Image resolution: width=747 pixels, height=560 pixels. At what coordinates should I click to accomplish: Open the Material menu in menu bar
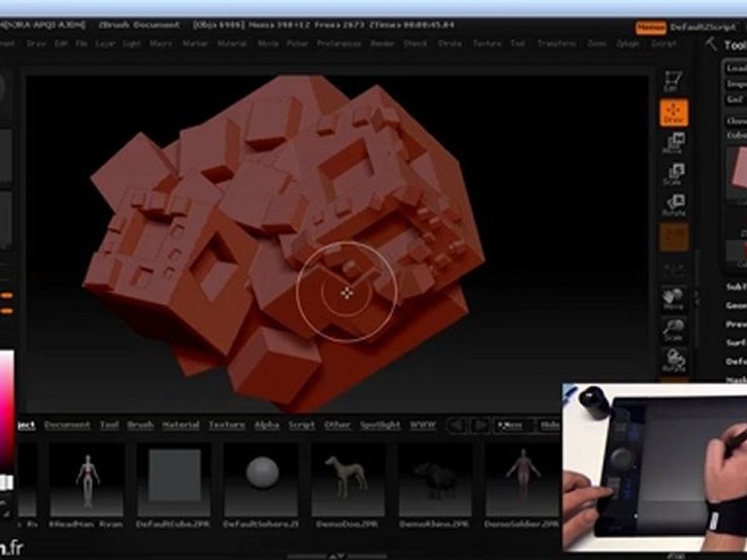(x=232, y=44)
